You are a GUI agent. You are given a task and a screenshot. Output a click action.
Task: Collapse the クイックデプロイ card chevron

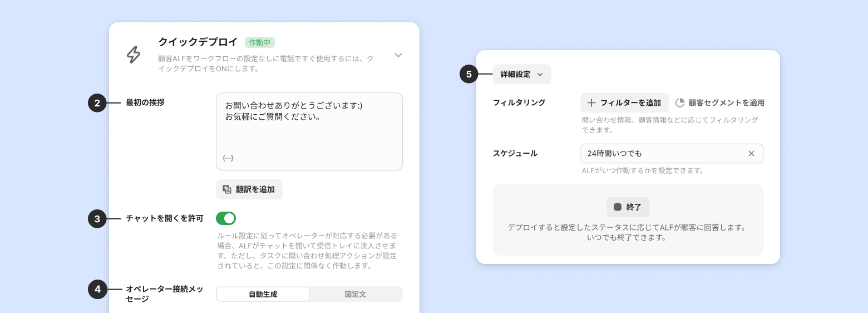tap(398, 55)
